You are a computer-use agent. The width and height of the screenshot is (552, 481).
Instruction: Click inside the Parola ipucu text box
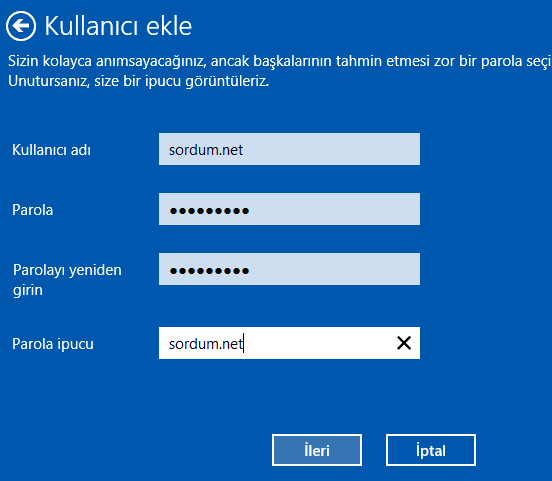tap(289, 343)
